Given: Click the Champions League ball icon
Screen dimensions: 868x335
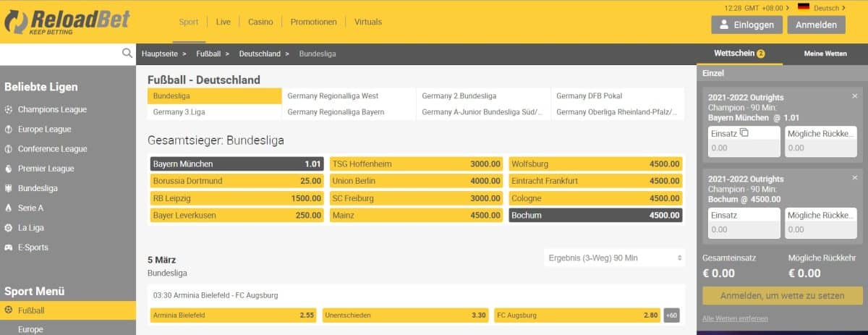Looking at the screenshot, I should 9,109.
